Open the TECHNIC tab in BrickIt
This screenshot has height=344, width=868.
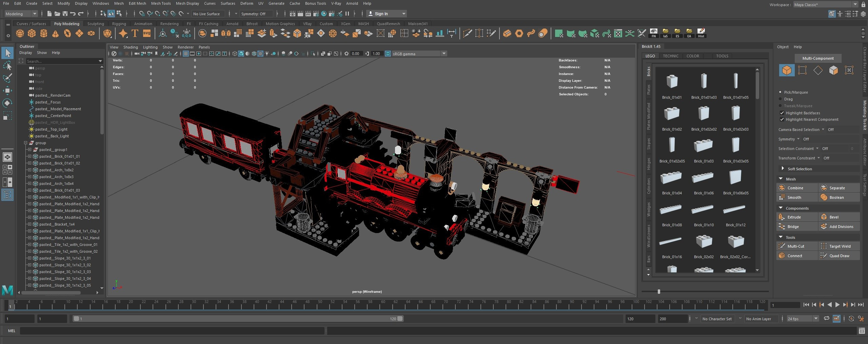671,56
